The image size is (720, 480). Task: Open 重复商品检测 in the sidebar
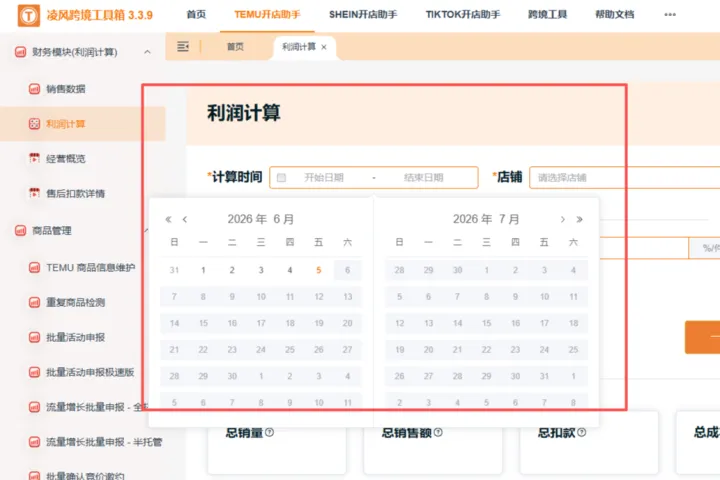point(75,302)
